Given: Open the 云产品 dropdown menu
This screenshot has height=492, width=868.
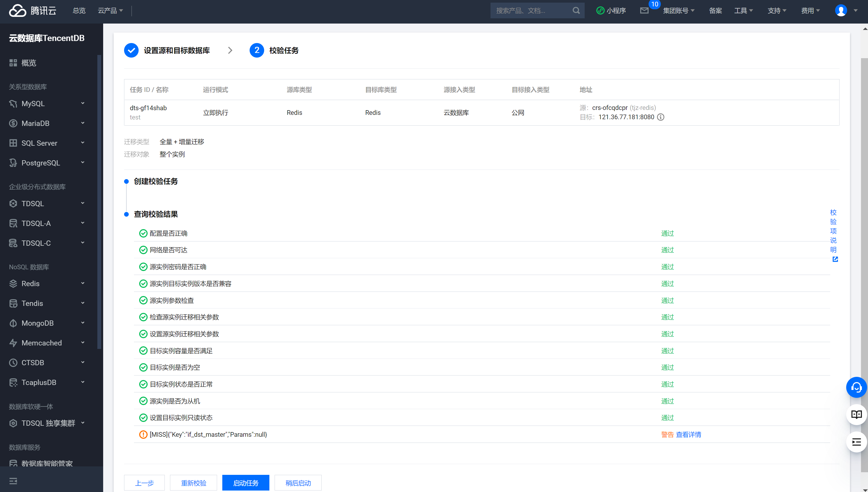Looking at the screenshot, I should coord(110,10).
